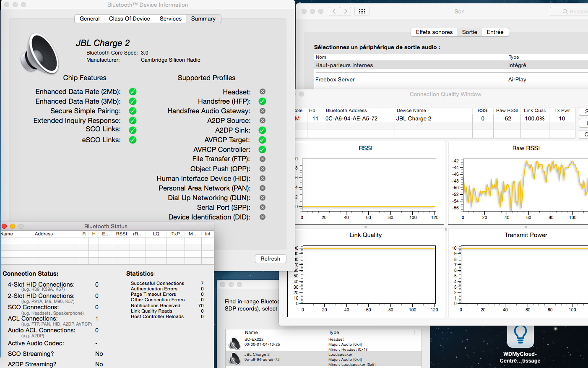The image size is (588, 368).
Task: Select the Sortie tab in Son window
Action: click(470, 32)
